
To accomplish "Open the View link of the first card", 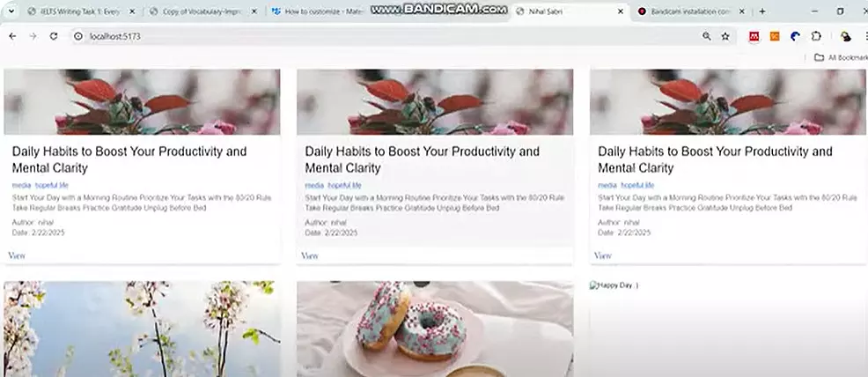I will (x=16, y=255).
